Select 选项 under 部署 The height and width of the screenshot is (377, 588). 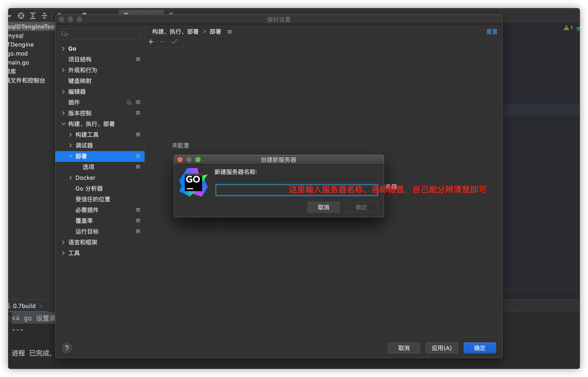[x=88, y=167]
